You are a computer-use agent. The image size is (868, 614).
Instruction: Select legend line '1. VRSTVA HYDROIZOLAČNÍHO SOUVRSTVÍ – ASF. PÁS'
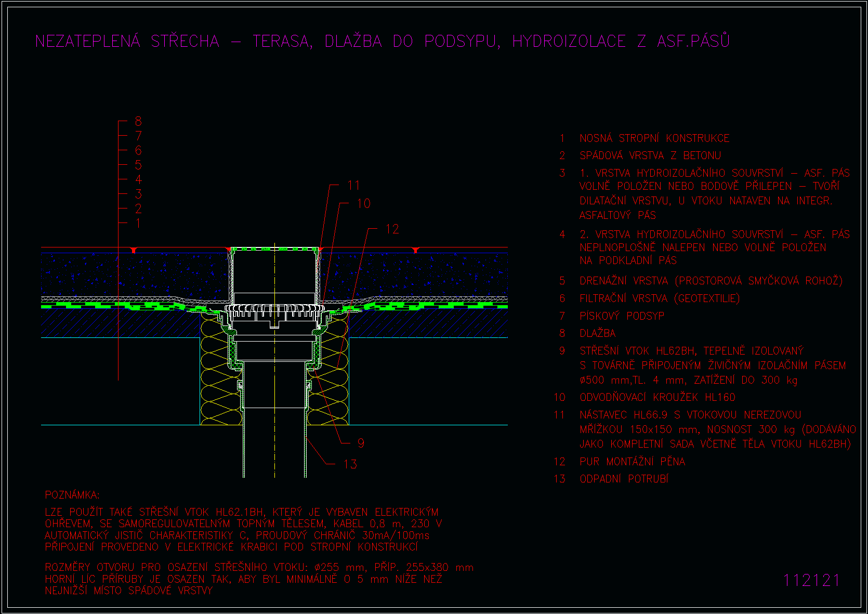pyautogui.click(x=715, y=173)
